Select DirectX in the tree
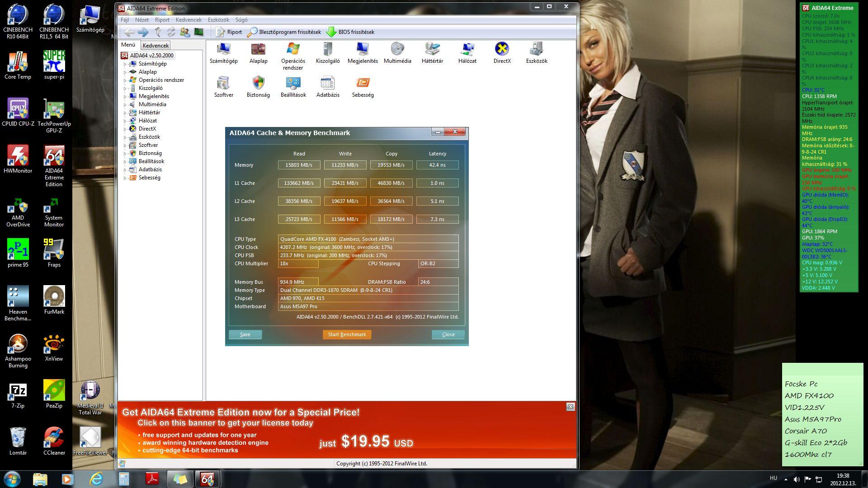The width and height of the screenshot is (868, 488). tap(147, 129)
